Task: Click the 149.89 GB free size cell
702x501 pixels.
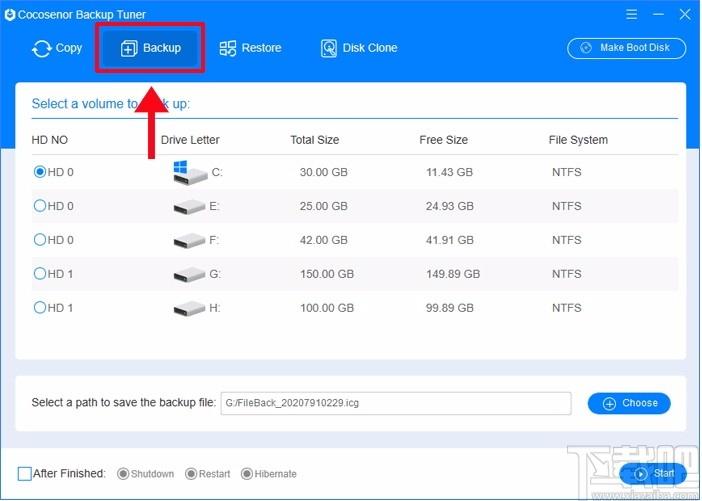Action: point(453,274)
